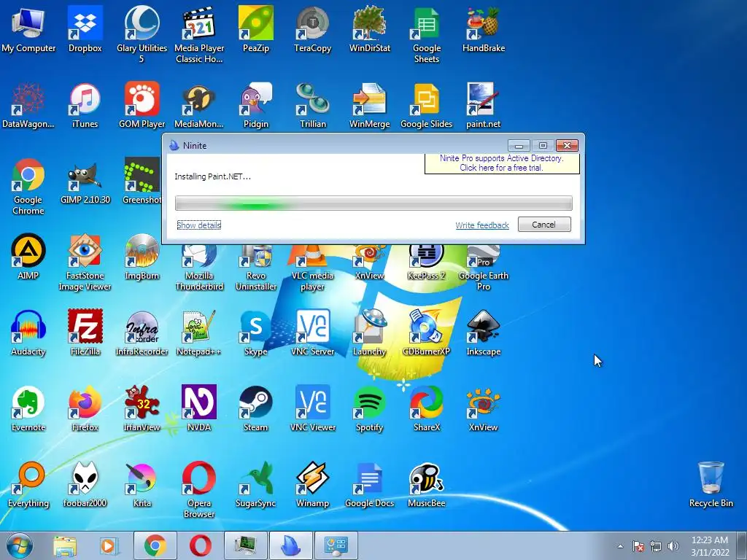This screenshot has width=747, height=560.
Task: Select the paint.net desktop icon
Action: pyautogui.click(x=484, y=105)
